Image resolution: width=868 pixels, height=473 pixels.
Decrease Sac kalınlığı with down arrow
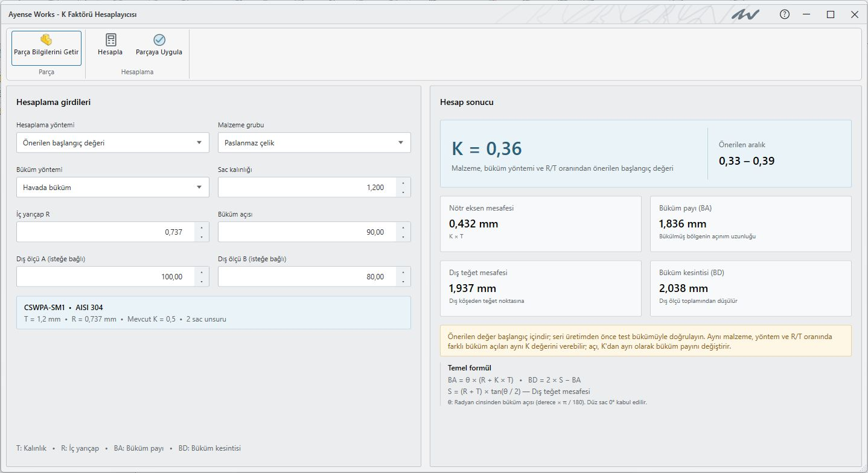(403, 192)
